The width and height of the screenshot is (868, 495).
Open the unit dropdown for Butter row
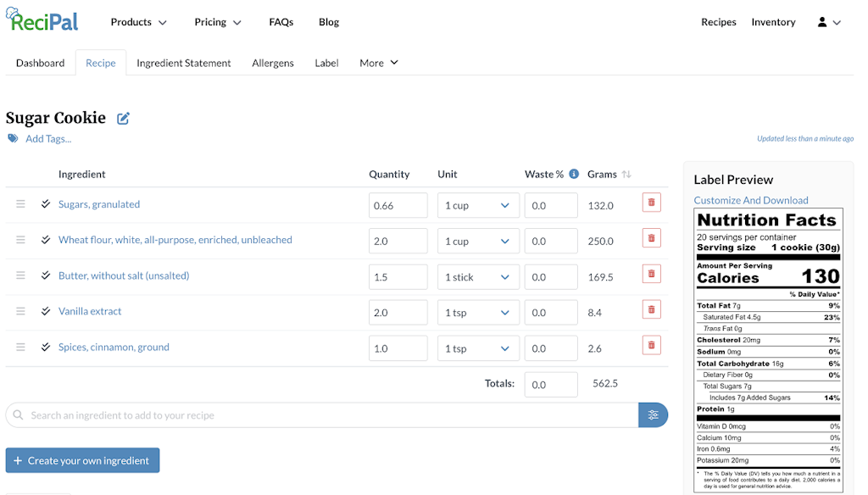(476, 277)
